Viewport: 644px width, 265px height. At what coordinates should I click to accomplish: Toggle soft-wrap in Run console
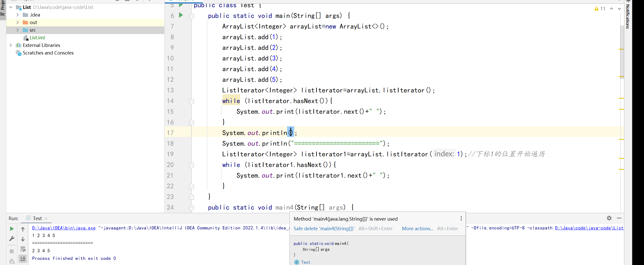pos(23,249)
